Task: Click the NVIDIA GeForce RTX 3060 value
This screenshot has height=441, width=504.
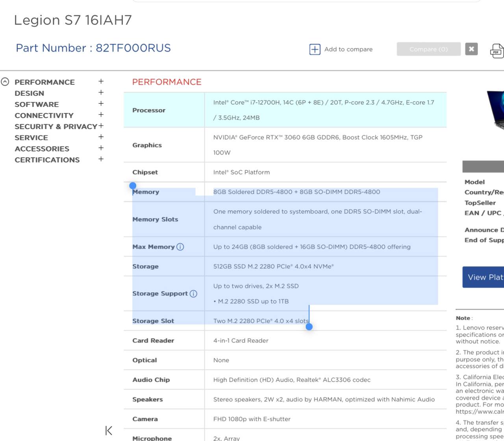Action: pyautogui.click(x=318, y=145)
